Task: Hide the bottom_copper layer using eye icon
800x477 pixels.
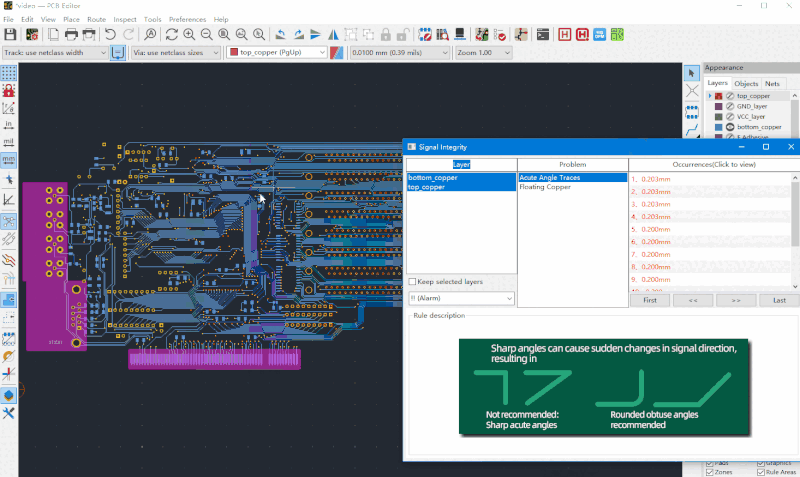Action: pyautogui.click(x=731, y=128)
